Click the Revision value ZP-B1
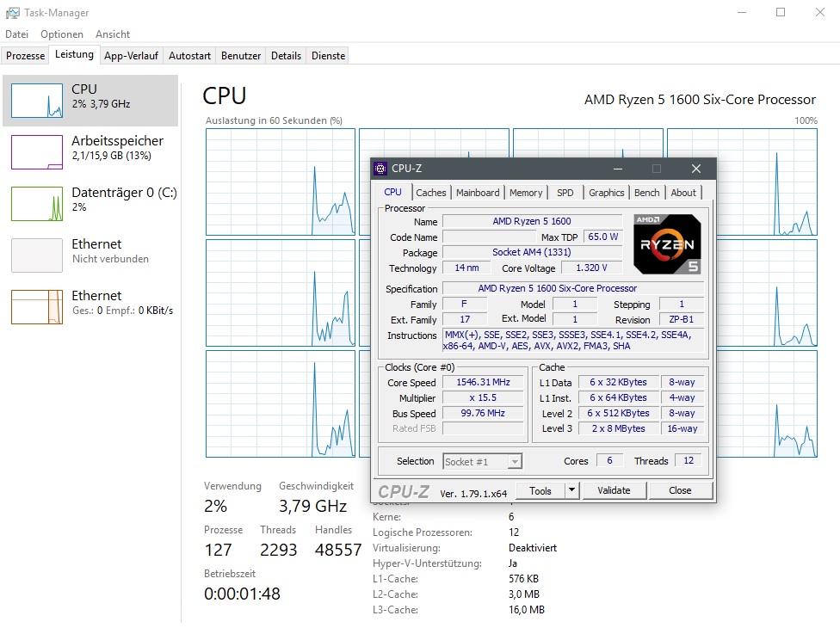Image resolution: width=840 pixels, height=634 pixels. pos(682,320)
